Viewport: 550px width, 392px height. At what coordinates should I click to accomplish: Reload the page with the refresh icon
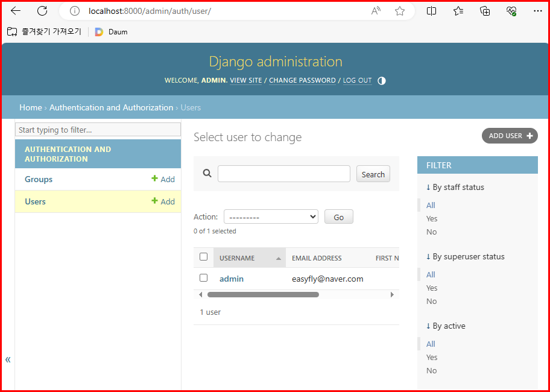[x=42, y=11]
